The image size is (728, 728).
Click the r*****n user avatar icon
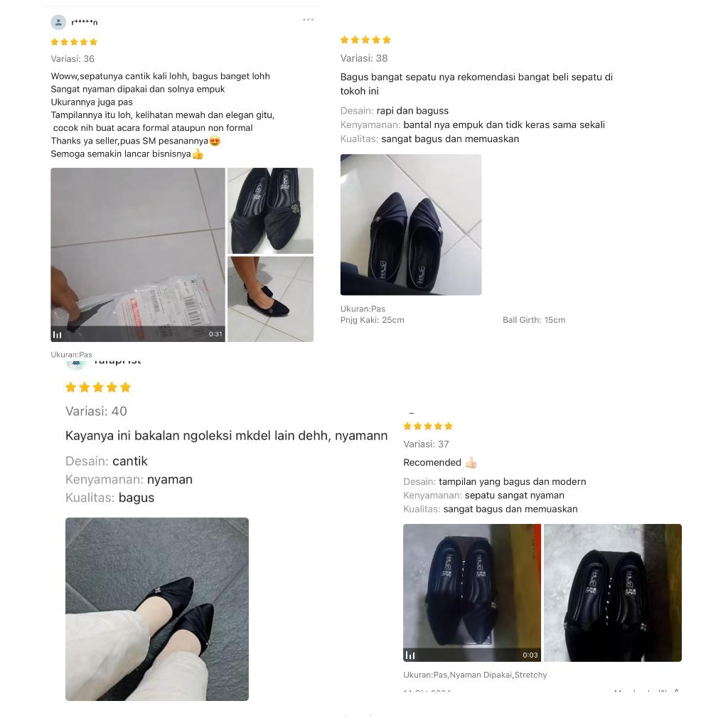[58, 22]
